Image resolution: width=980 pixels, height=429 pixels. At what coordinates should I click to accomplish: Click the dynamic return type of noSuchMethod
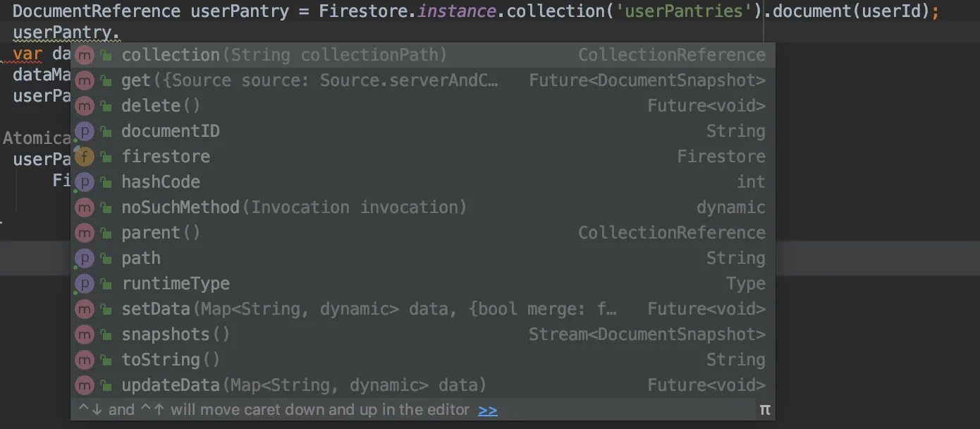[x=731, y=207]
